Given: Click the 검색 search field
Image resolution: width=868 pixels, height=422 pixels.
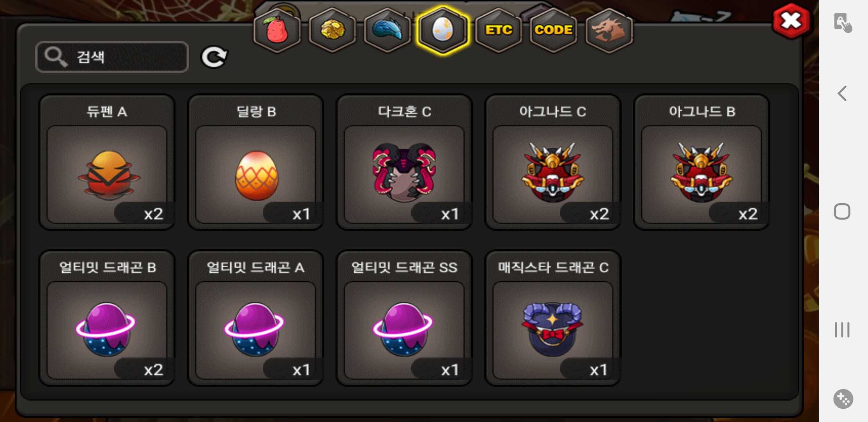Looking at the screenshot, I should 112,57.
